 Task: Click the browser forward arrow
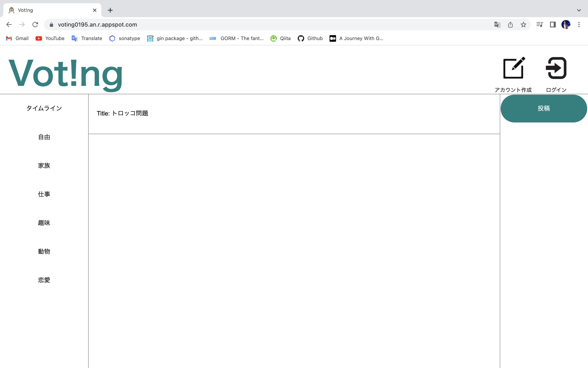click(22, 25)
